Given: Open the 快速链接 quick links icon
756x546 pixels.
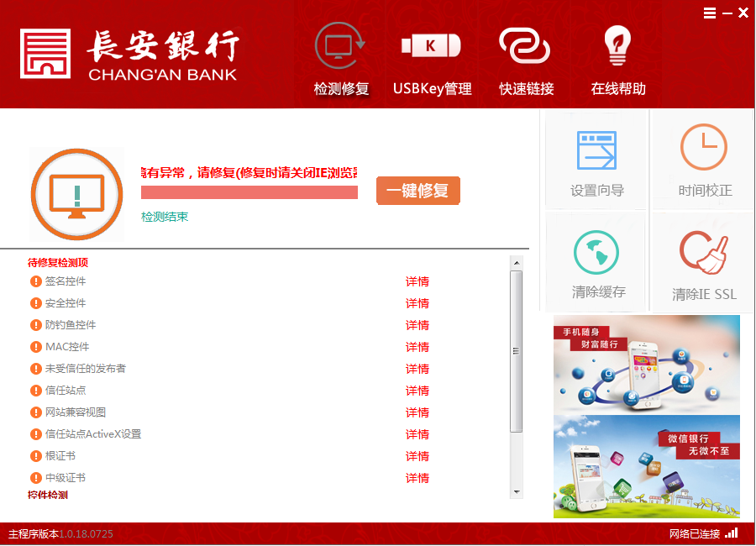Looking at the screenshot, I should click(525, 46).
